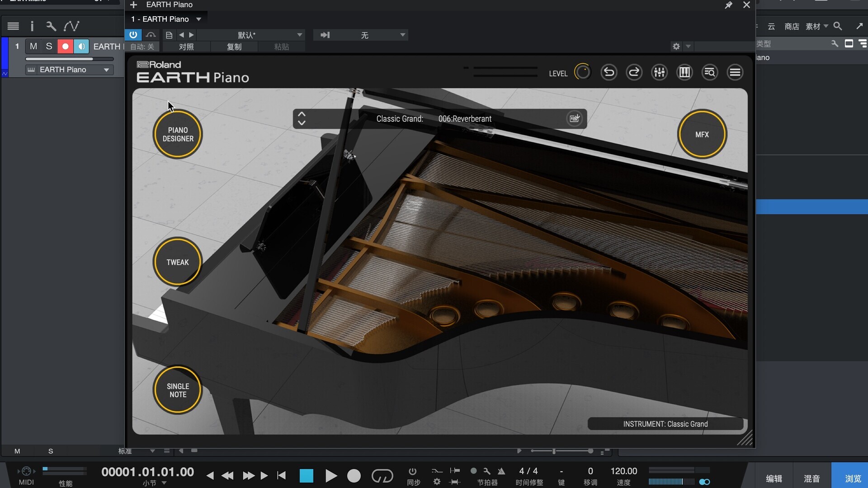Click Play in the transport bar
868x488 pixels.
click(x=331, y=476)
